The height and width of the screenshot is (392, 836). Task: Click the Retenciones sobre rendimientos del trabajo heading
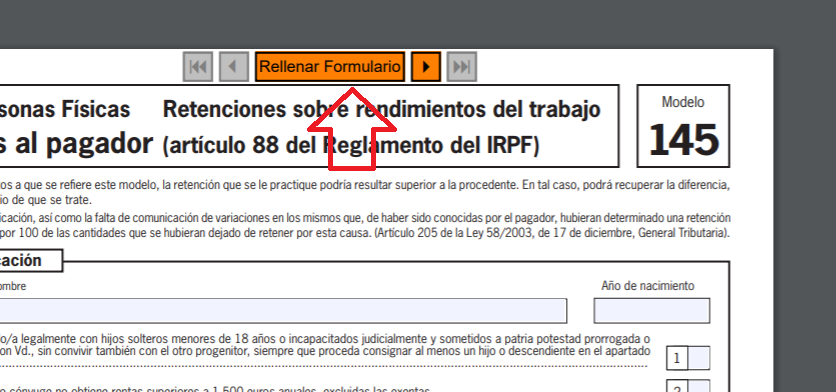[x=381, y=109]
